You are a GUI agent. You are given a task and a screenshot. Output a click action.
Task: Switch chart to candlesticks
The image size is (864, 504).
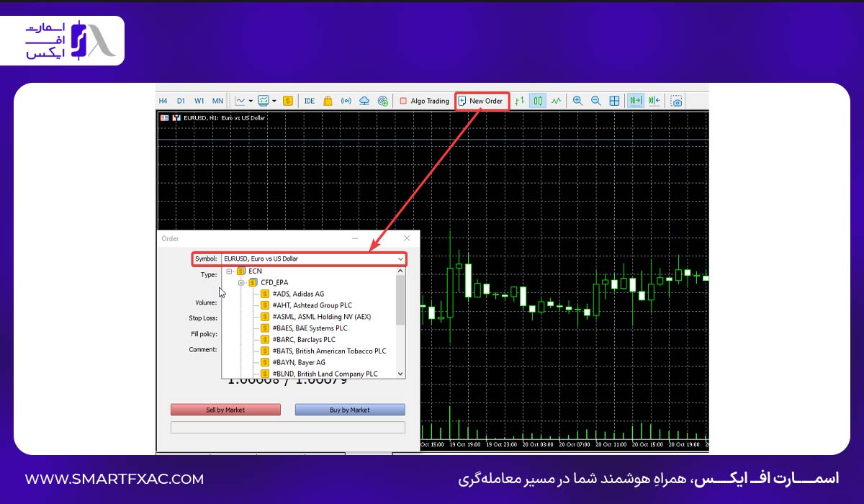(x=538, y=102)
